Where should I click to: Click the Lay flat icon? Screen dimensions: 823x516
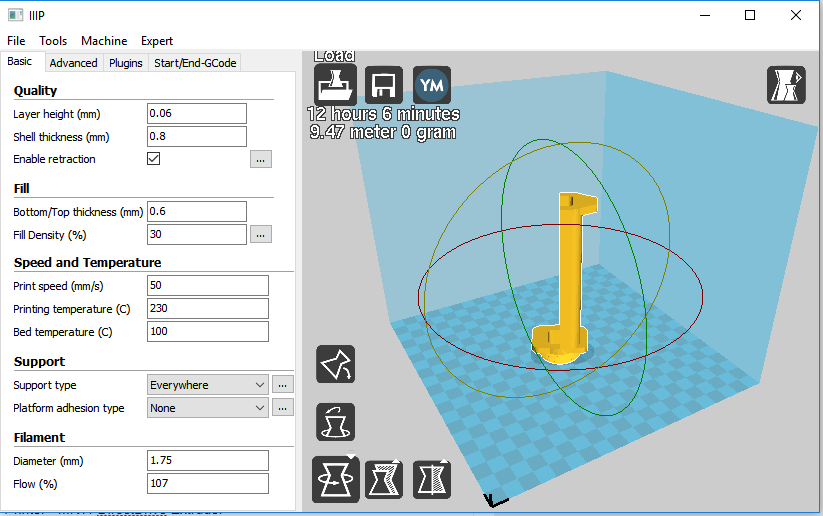[335, 364]
